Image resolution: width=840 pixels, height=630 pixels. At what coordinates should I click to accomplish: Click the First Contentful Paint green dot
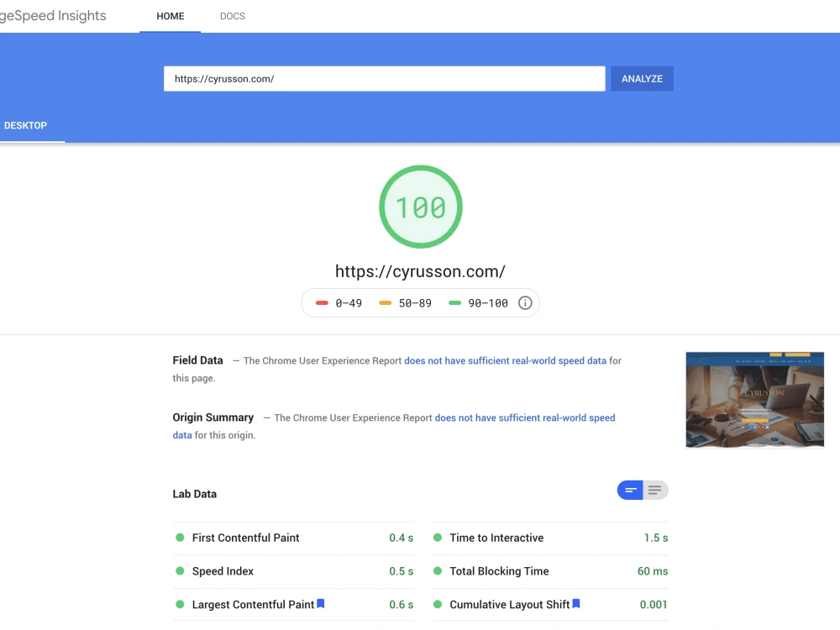point(180,538)
